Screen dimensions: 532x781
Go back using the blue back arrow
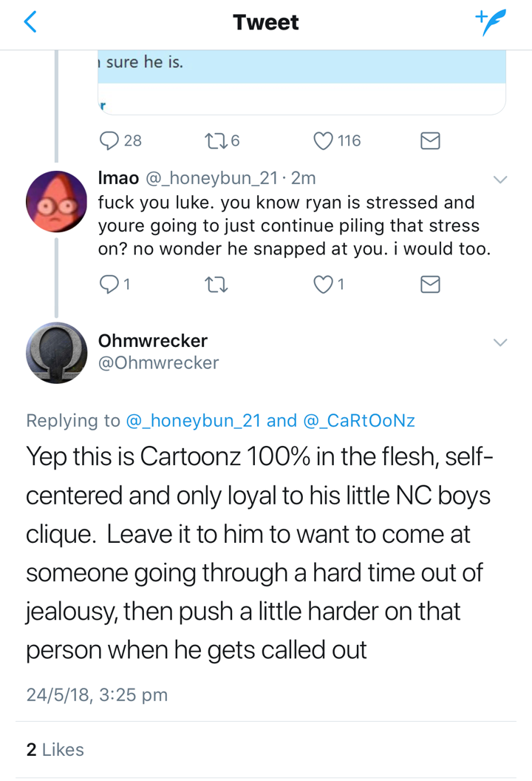point(30,22)
